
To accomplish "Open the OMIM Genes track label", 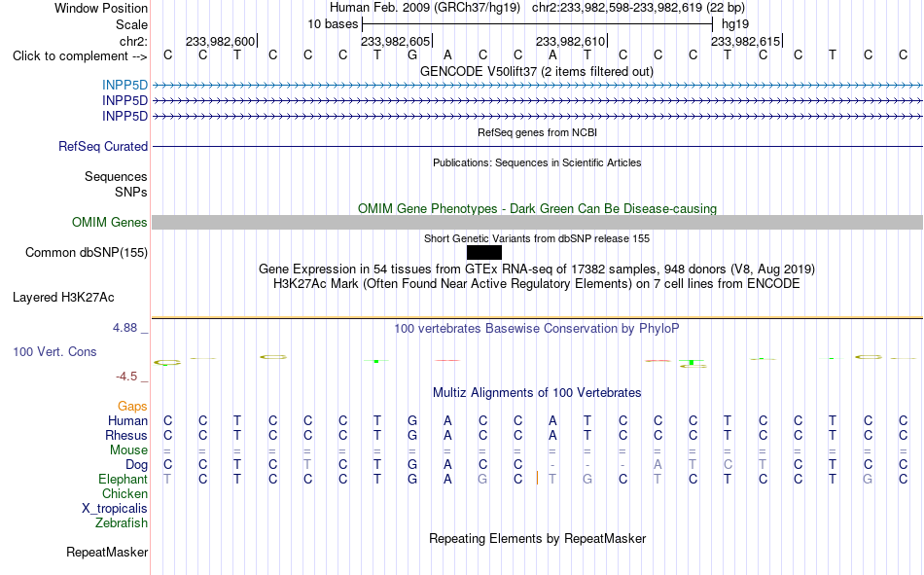I will pos(109,223).
